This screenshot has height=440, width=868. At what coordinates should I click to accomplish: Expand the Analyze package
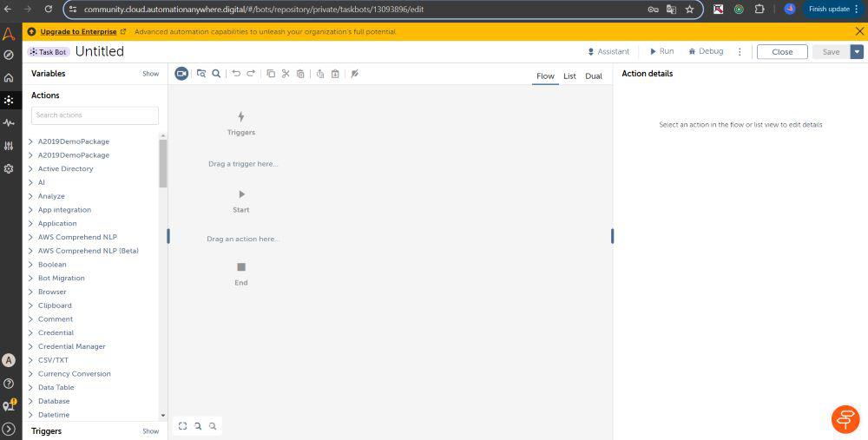[30, 196]
